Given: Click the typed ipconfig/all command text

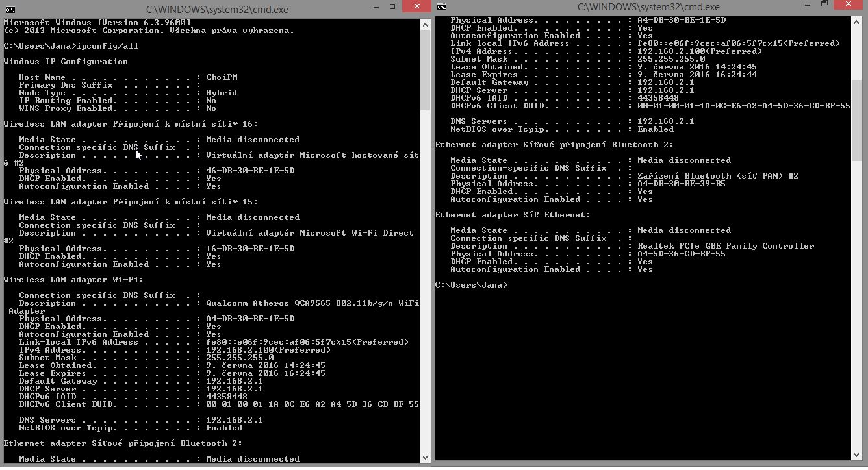Looking at the screenshot, I should (x=107, y=46).
